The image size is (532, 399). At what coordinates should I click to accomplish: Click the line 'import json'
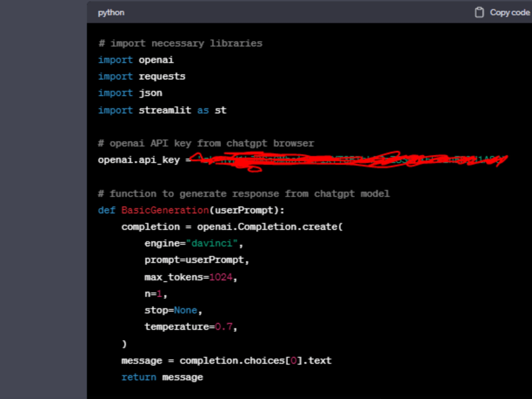click(x=130, y=93)
